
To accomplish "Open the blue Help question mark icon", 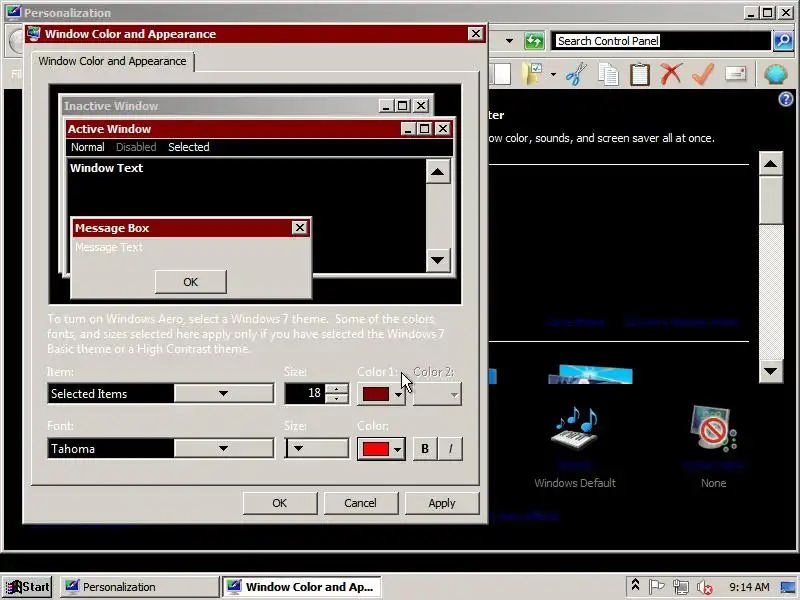I will coord(786,99).
